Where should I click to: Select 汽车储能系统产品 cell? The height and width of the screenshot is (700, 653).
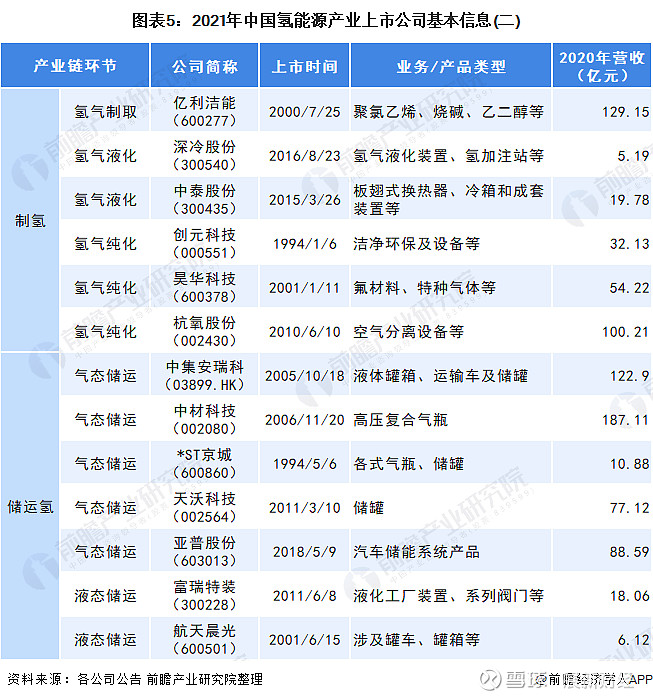[x=451, y=551]
